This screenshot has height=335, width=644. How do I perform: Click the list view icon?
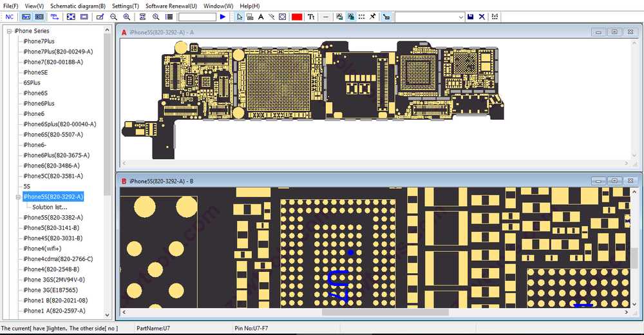(x=169, y=17)
